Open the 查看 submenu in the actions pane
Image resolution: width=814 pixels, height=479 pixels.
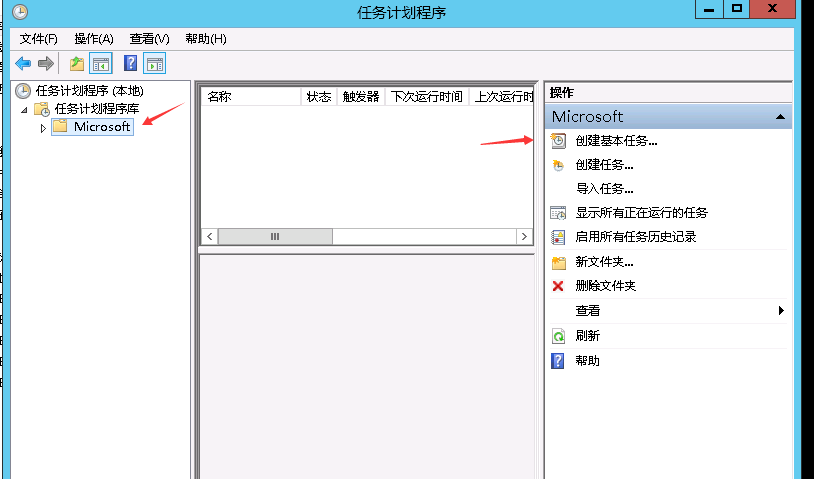[x=588, y=311]
